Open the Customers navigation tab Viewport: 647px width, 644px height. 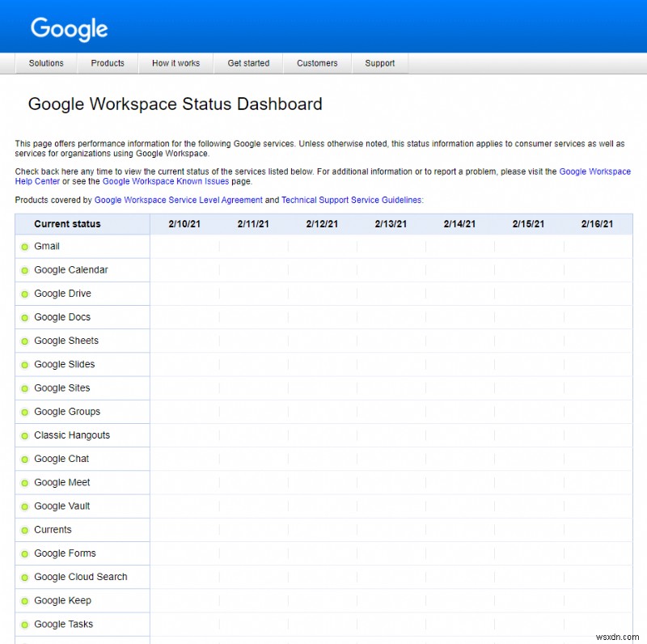317,63
